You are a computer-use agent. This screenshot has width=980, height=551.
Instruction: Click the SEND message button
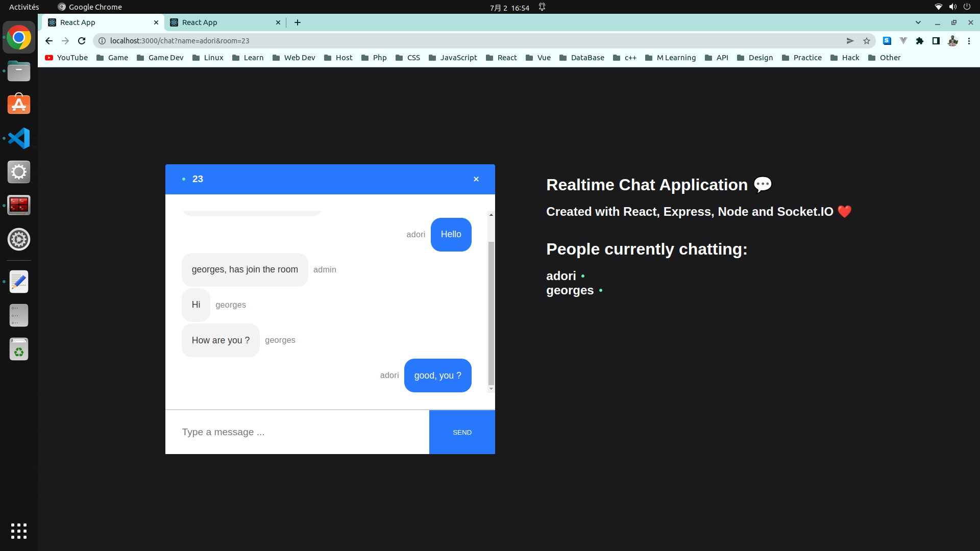462,432
